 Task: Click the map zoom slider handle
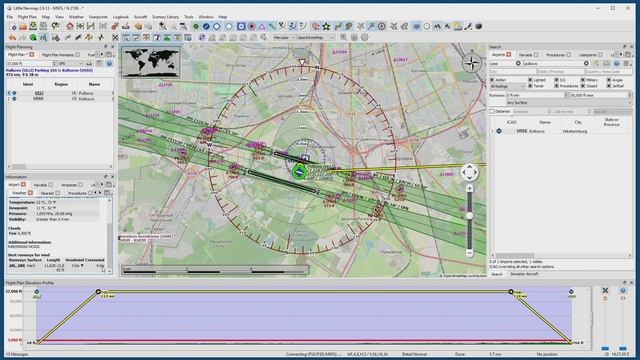pos(469,216)
